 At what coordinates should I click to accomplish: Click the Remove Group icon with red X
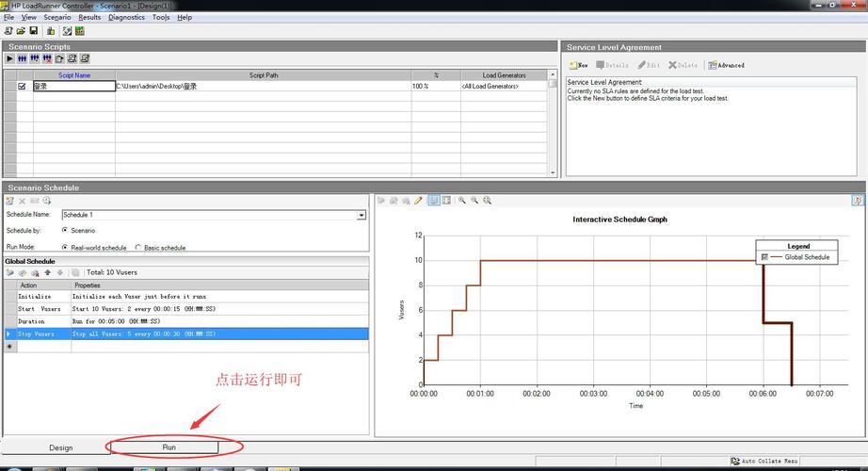[47, 58]
